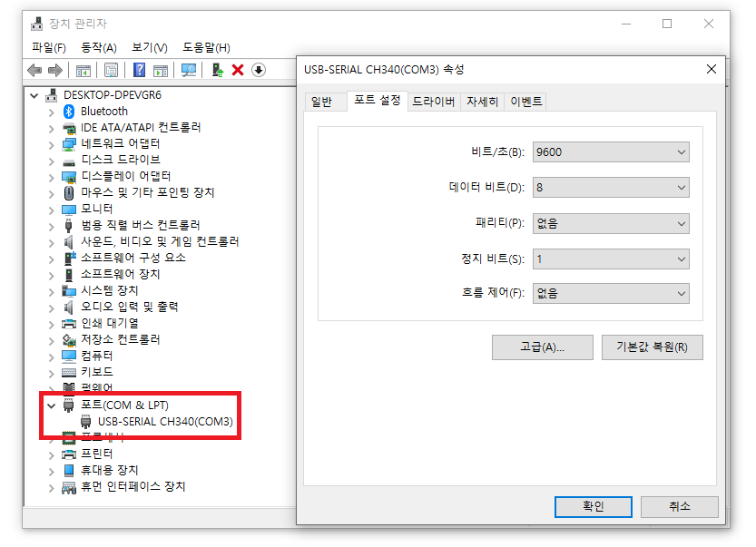Expand the 소프트웨어 장치 node
756x547 pixels.
52,275
